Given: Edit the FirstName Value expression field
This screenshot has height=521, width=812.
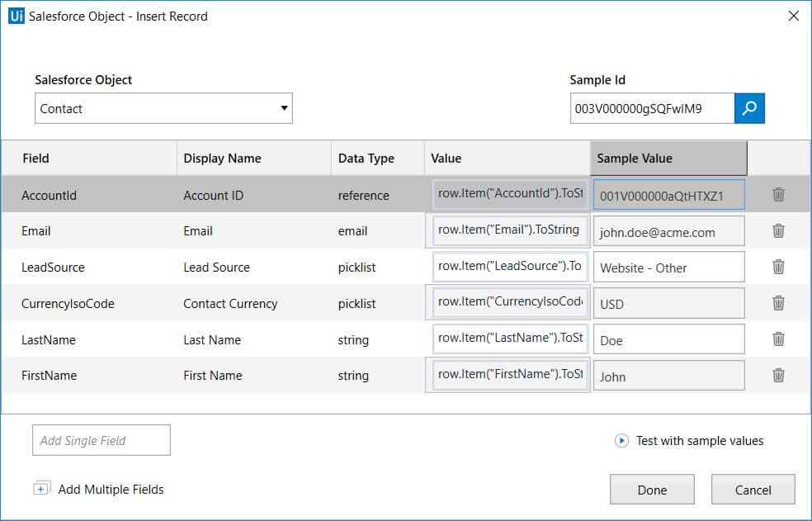Looking at the screenshot, I should (510, 374).
